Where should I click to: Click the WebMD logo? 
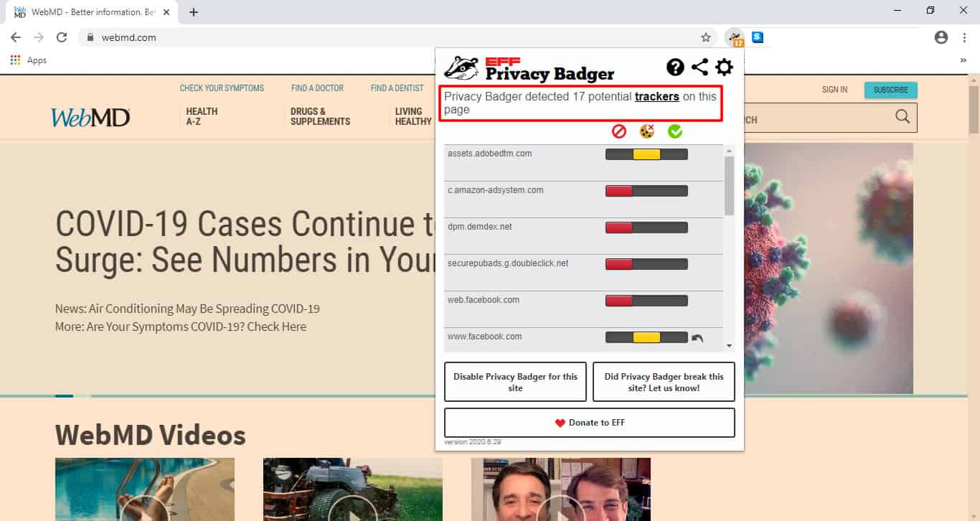click(90, 117)
